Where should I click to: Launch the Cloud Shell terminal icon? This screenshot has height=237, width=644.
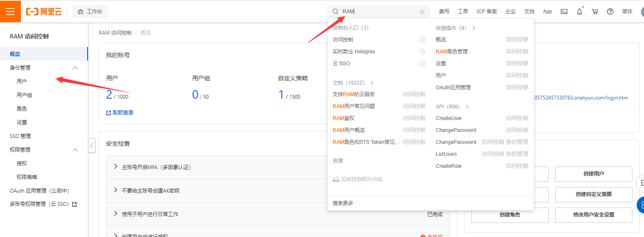click(x=564, y=12)
